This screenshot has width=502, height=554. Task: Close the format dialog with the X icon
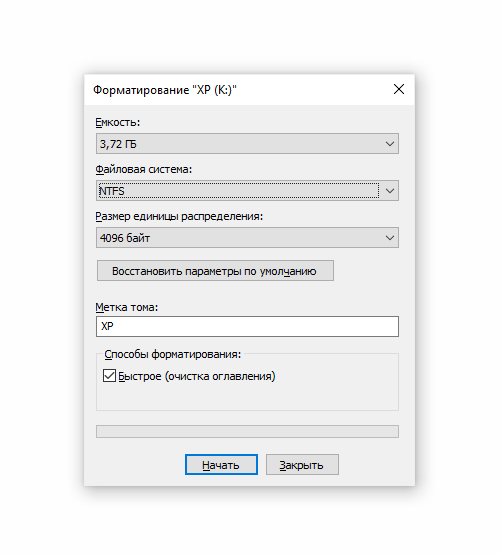click(399, 89)
